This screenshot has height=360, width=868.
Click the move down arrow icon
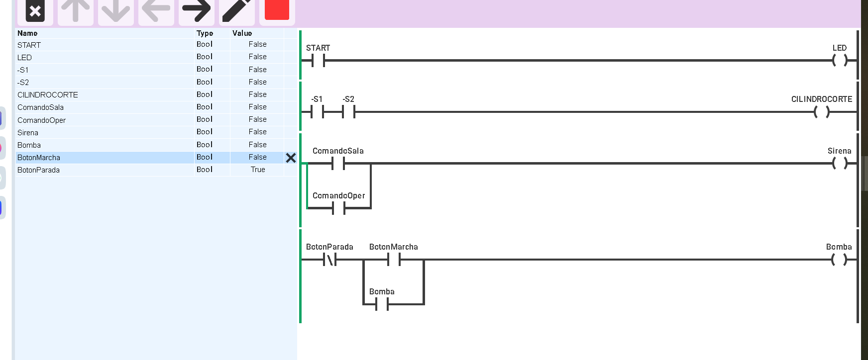116,11
